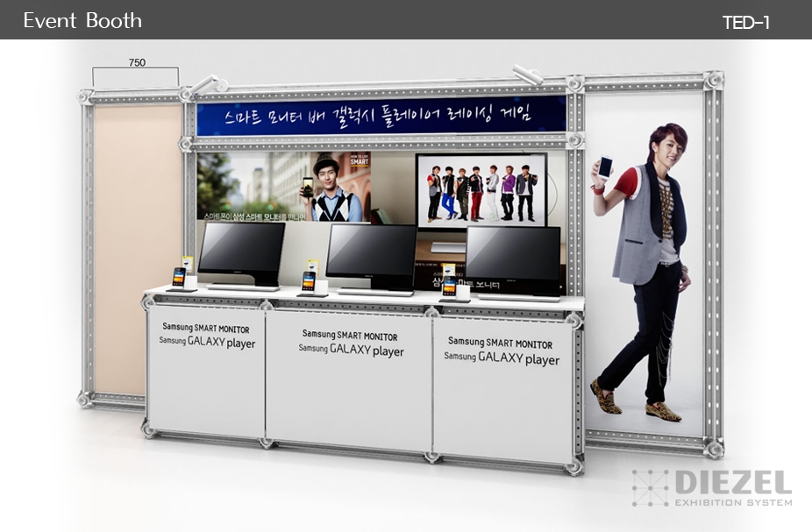Select the phone on the middle counter stand
This screenshot has height=532, width=812.
[309, 280]
